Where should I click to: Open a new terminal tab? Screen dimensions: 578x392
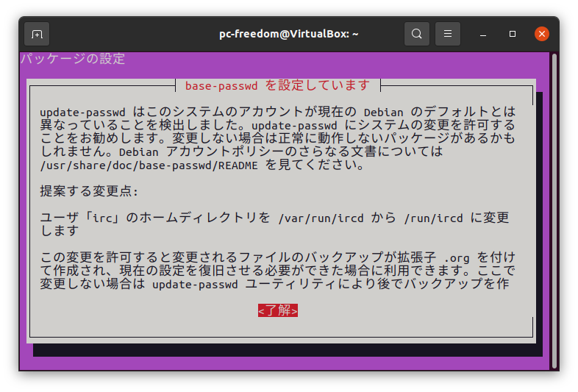37,34
